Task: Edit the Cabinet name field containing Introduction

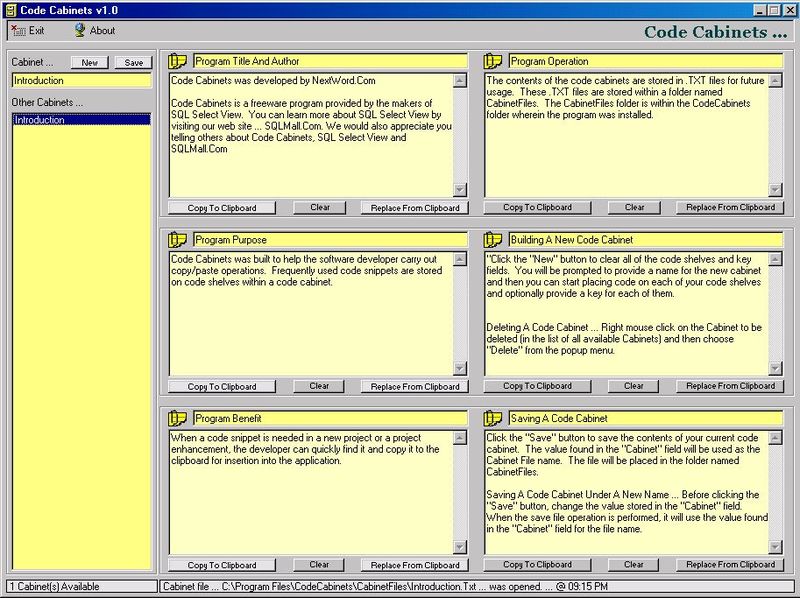Action: (x=82, y=81)
